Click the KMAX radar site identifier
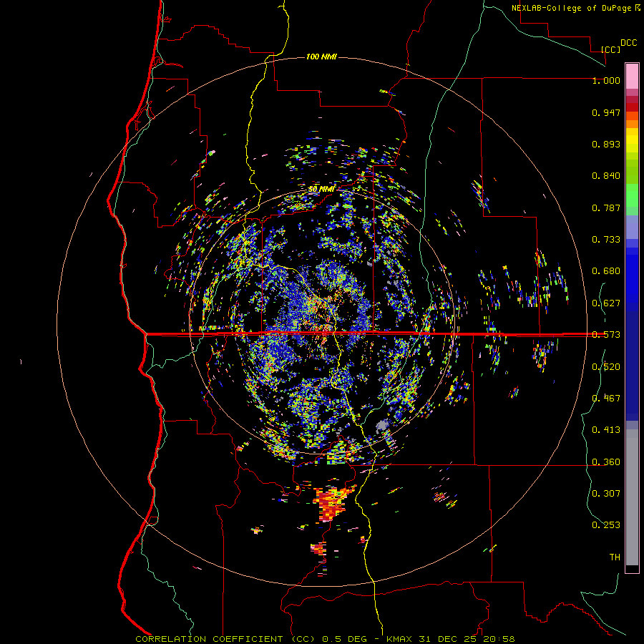 coord(400,639)
